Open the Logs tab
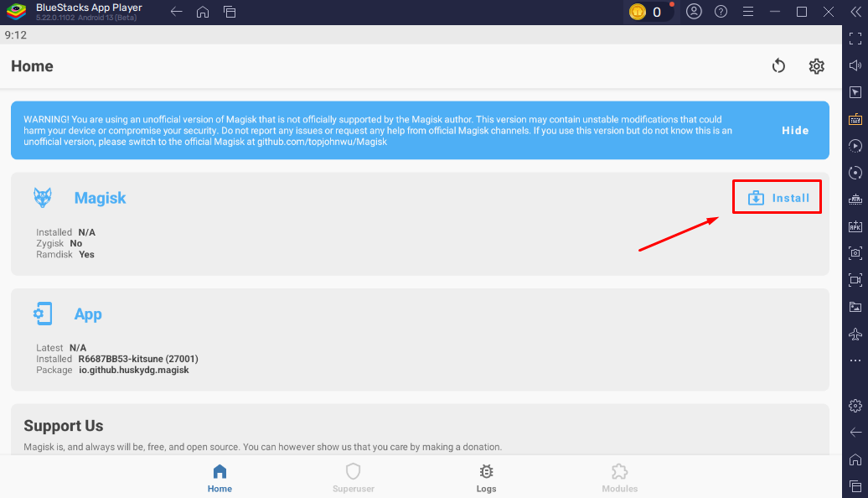 click(486, 478)
